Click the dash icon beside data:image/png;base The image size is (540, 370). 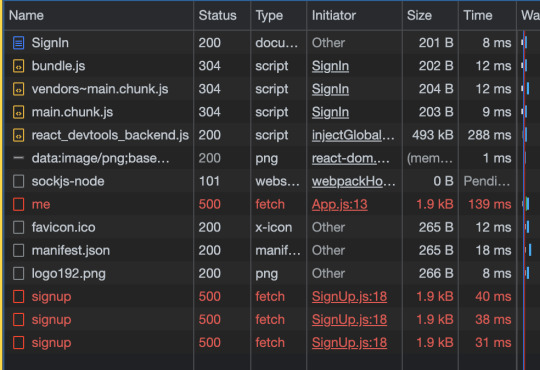click(x=19, y=158)
